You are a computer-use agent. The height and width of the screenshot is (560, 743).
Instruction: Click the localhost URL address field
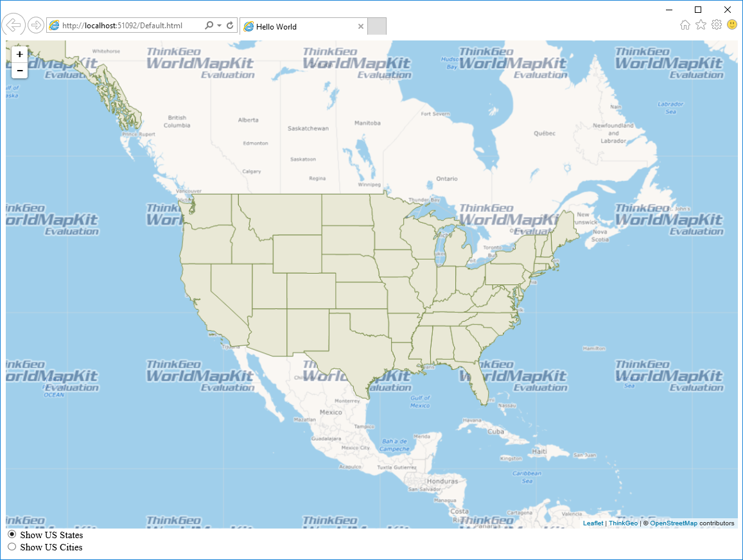click(128, 26)
